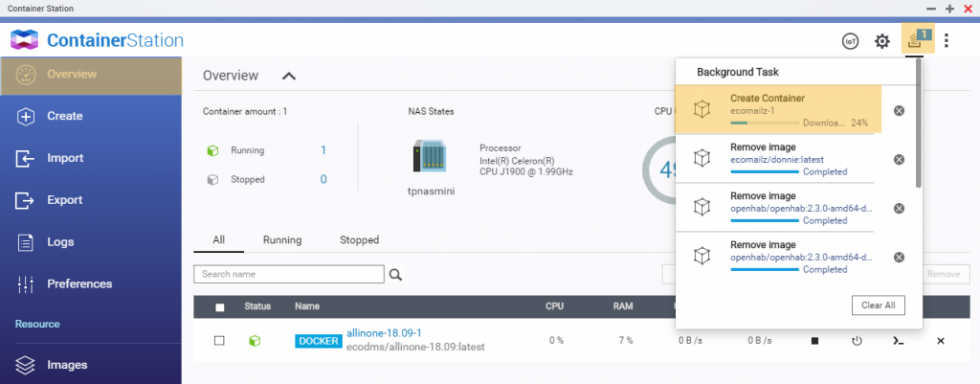Click the Stopped grey cube icon
Viewport: 980px width, 384px height.
click(x=212, y=179)
